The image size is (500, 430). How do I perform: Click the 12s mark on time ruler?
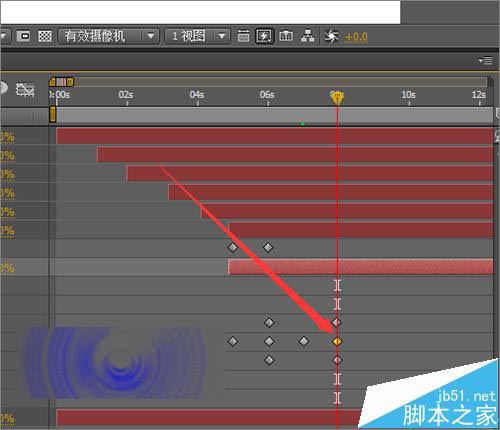pyautogui.click(x=479, y=95)
